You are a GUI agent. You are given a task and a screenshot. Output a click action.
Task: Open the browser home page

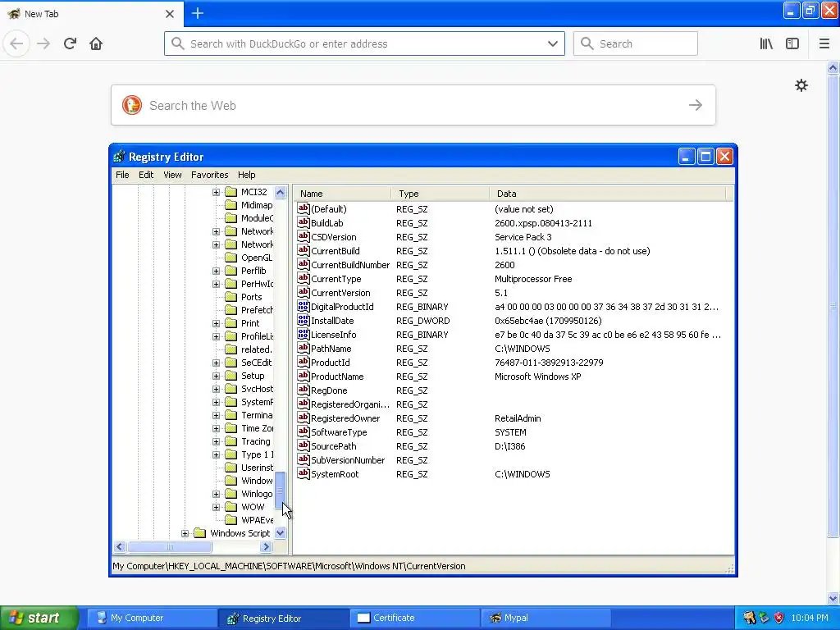pos(96,43)
